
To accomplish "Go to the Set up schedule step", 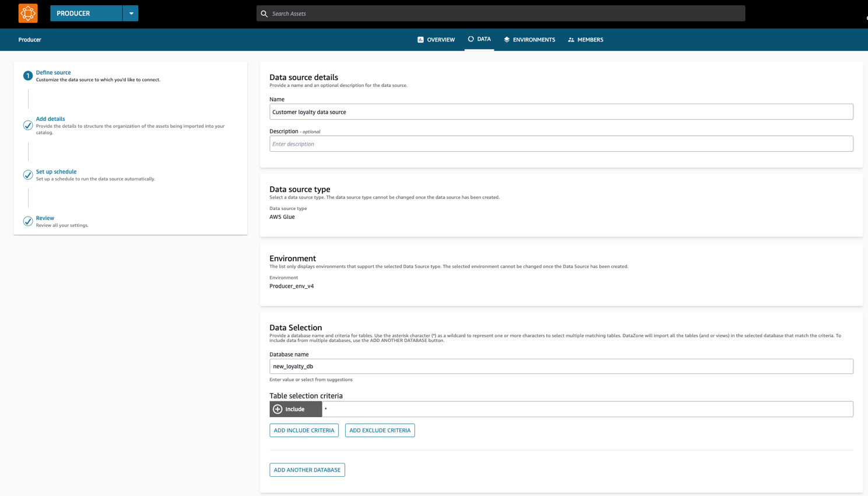I will (x=56, y=172).
